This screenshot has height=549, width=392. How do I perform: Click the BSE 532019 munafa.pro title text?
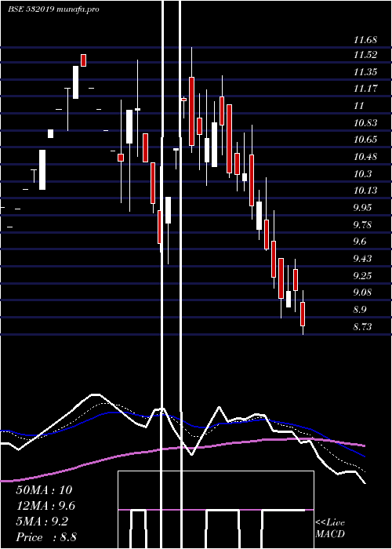(53, 9)
